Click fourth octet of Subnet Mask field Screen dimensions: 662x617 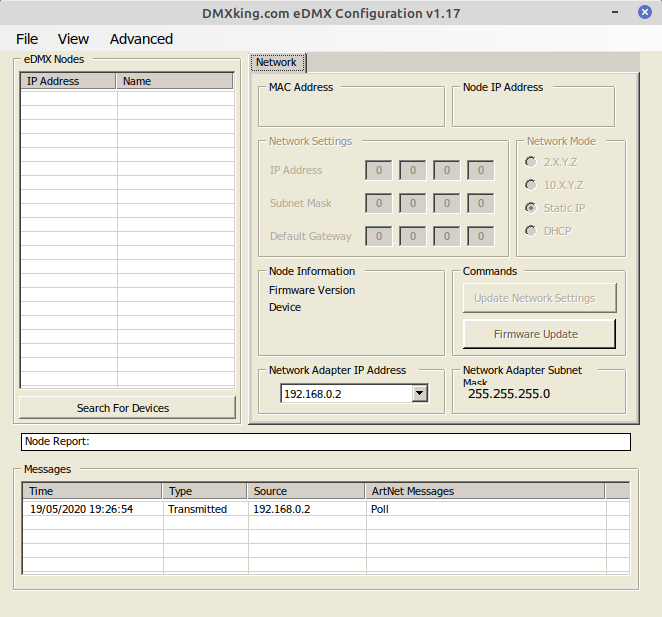tap(480, 203)
